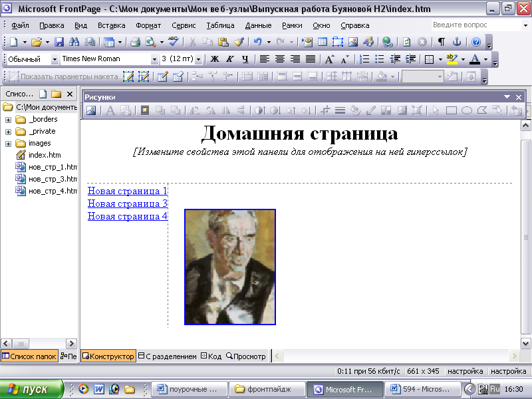Click the Введите вопрос help field
532x399 pixels.
point(477,25)
